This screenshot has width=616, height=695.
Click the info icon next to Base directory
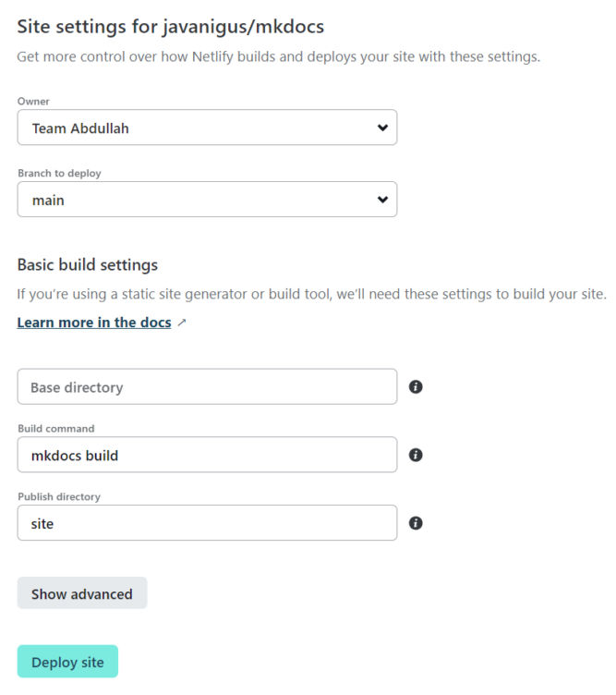coord(416,386)
